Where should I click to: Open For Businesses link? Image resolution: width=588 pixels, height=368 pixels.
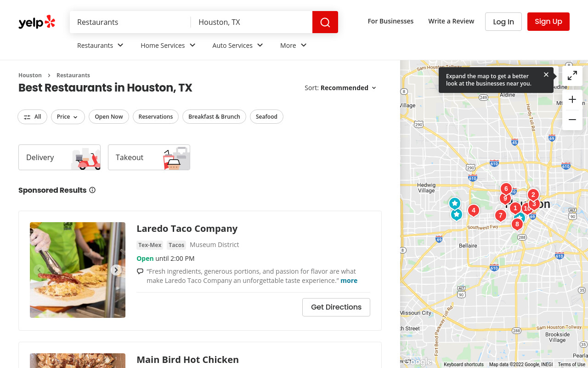coord(390,21)
